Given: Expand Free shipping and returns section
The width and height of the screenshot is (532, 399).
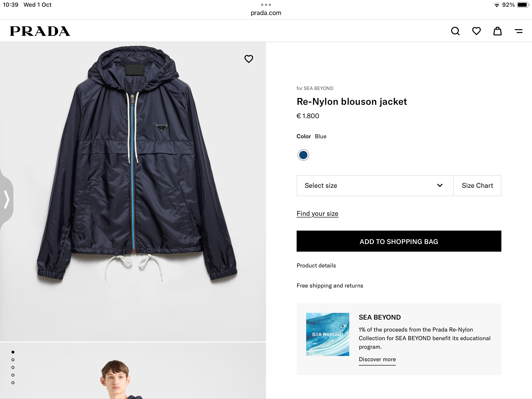Looking at the screenshot, I should click(330, 286).
